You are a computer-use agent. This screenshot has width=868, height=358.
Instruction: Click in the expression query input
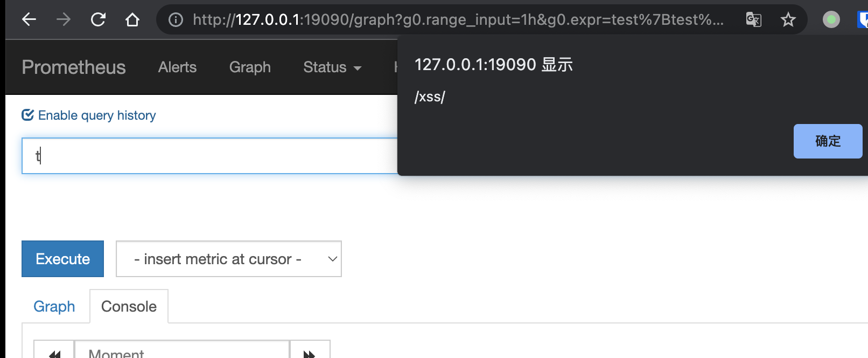[210, 156]
